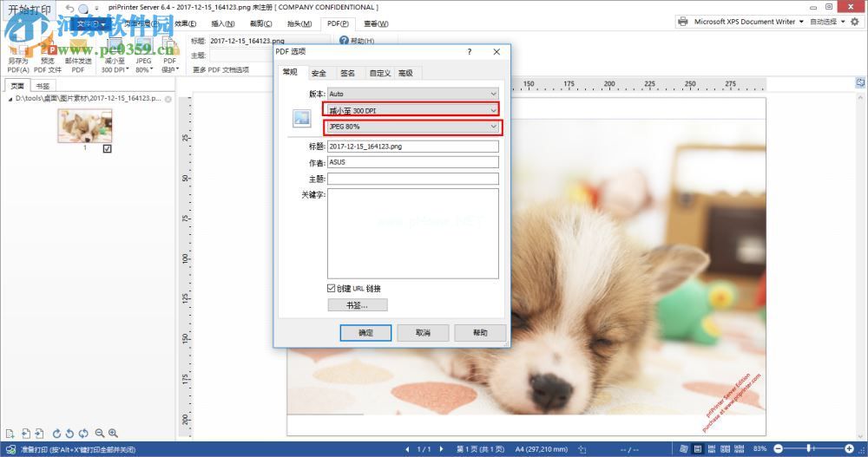868x457 pixels.
Task: Toggle the Create URL links checkbox
Action: [331, 288]
